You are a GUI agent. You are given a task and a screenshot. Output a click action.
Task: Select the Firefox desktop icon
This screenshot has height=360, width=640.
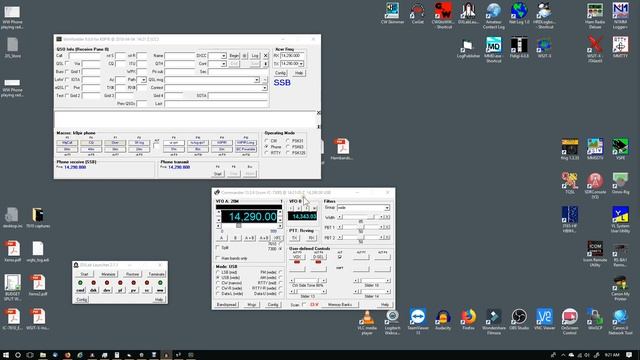click(x=468, y=320)
